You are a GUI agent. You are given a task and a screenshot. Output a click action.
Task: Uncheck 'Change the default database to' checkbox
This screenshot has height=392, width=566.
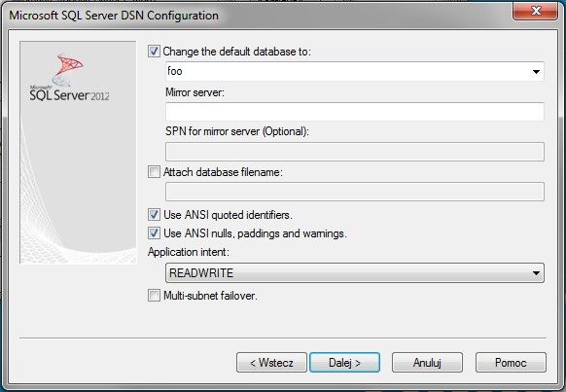coord(154,52)
